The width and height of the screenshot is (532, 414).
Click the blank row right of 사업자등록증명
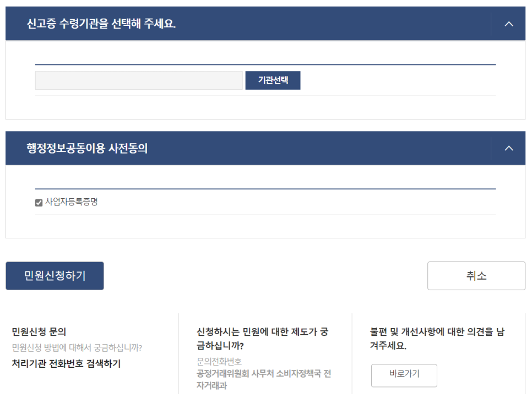[297, 202]
